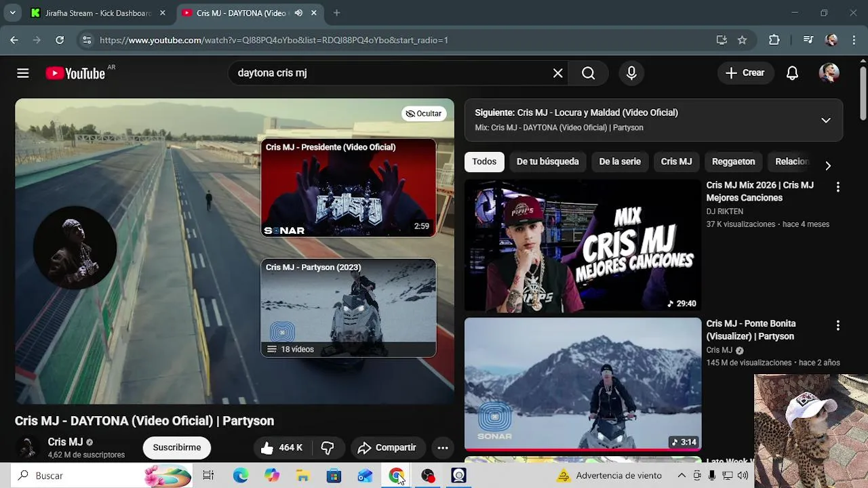Close the Jirafha Stream Kick Dashboard tab
The image size is (868, 488).
pyautogui.click(x=163, y=13)
